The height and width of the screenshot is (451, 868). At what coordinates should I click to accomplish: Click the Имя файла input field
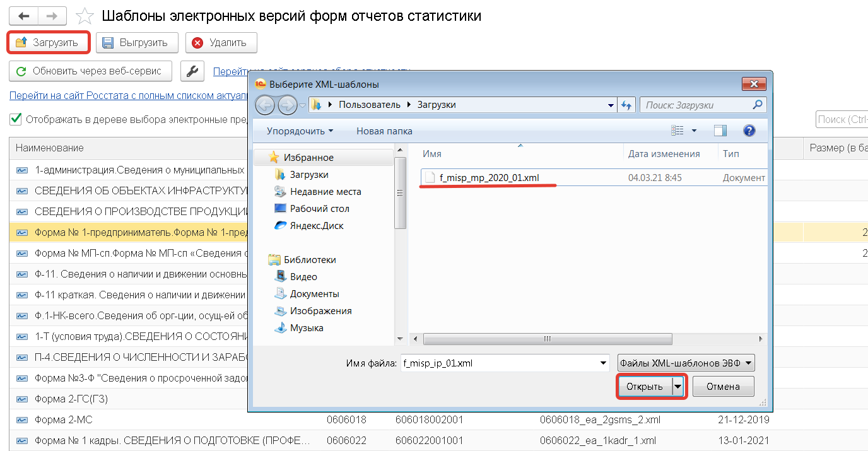pos(501,363)
